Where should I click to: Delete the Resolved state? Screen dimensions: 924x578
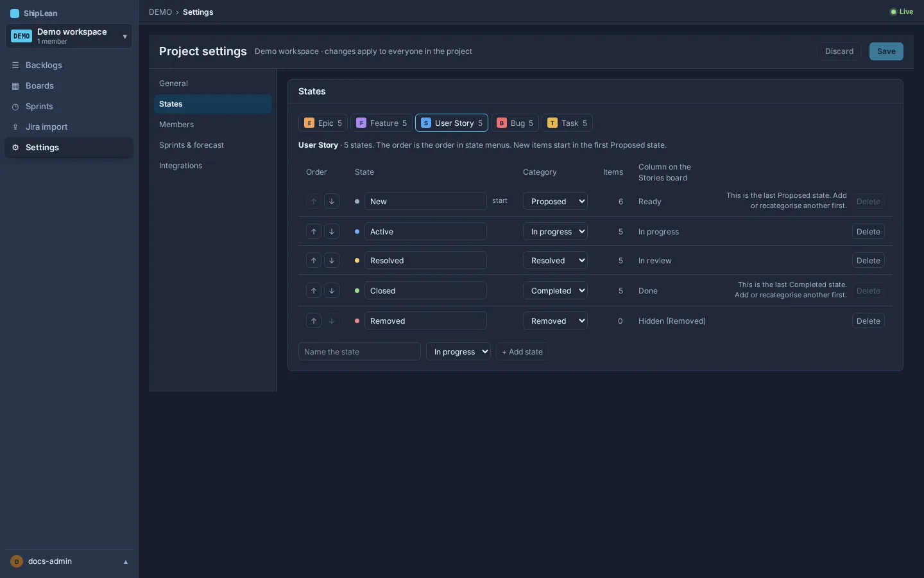868,260
